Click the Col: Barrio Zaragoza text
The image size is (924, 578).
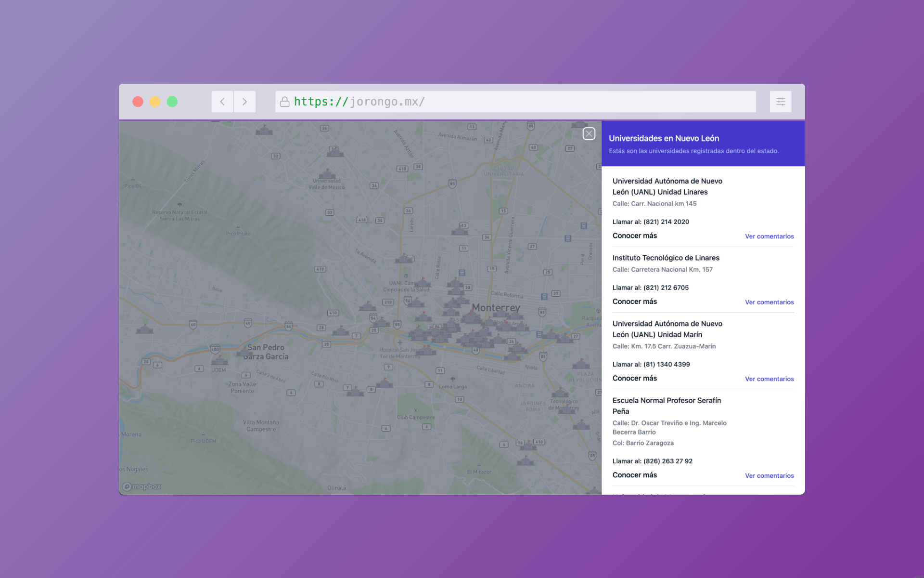click(643, 443)
